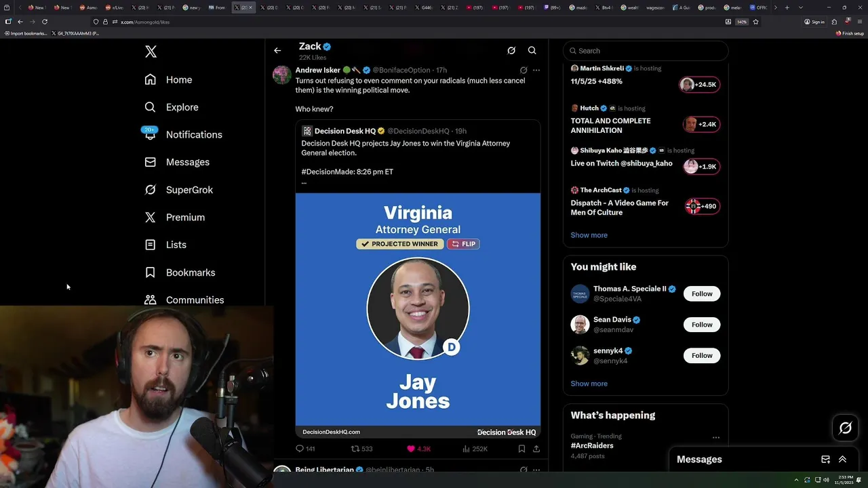Open Thomas A. Speciale II profile name
This screenshot has height=488, width=868.
(630, 289)
